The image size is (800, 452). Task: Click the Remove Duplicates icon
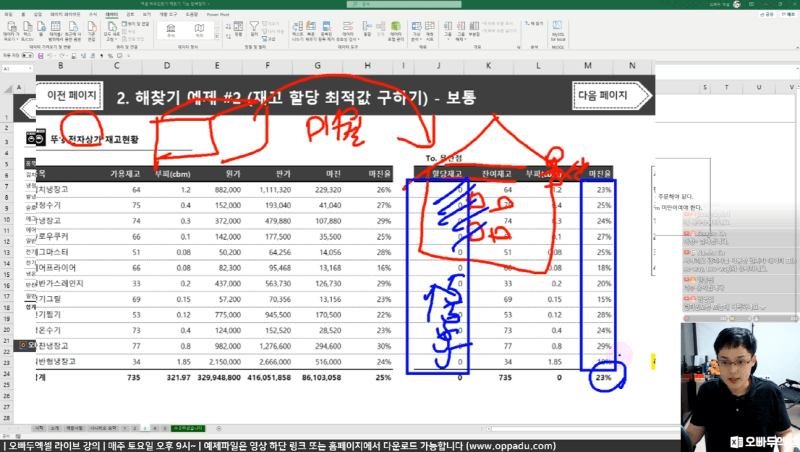tap(327, 31)
